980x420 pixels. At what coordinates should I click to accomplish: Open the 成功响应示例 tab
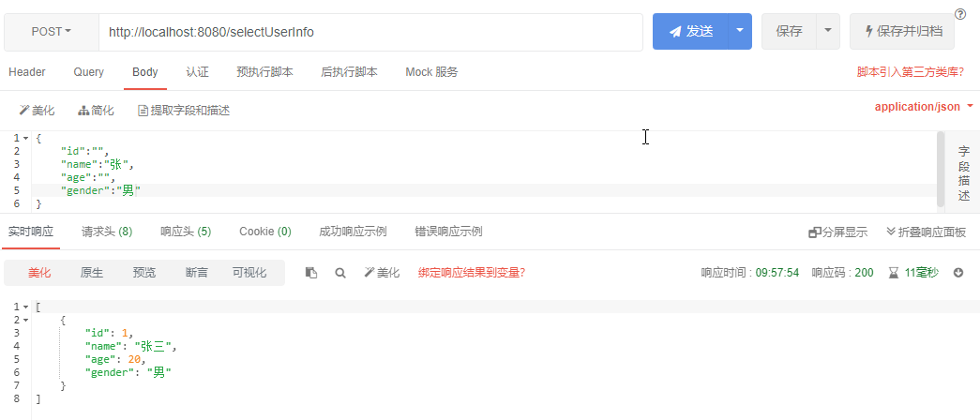353,232
